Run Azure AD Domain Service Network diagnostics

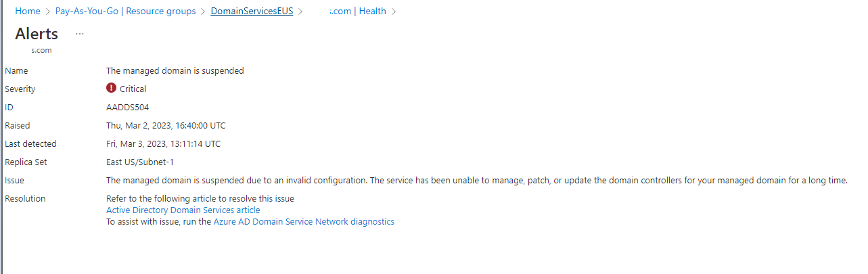point(304,222)
